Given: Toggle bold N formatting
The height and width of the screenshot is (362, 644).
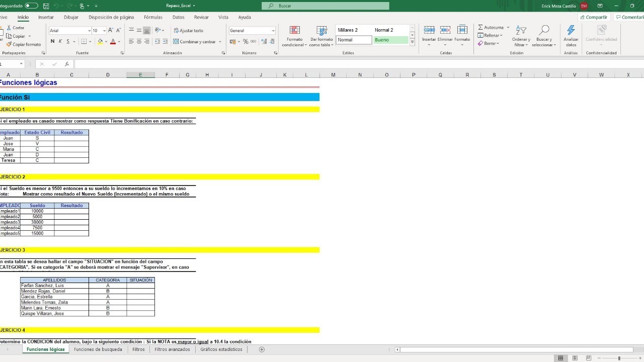Looking at the screenshot, I should coord(52,42).
